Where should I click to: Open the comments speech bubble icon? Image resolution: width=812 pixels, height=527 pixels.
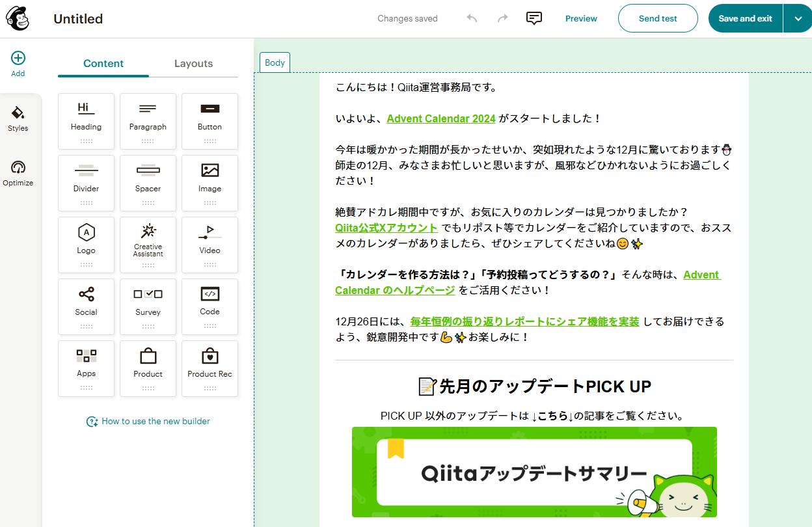tap(534, 18)
